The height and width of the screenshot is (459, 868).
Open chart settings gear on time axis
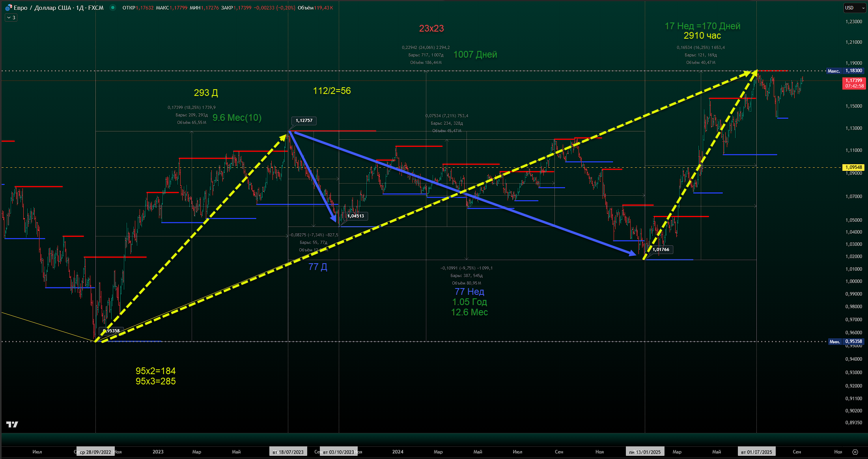(855, 452)
